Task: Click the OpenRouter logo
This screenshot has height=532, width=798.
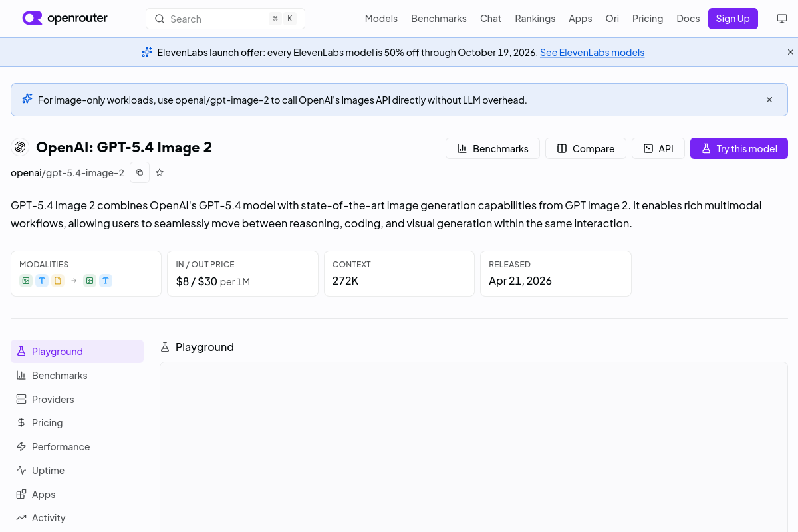Action: pos(65,18)
